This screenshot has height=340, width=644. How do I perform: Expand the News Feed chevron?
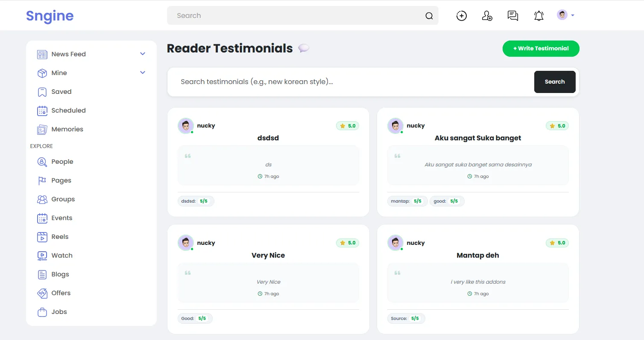[x=143, y=54]
